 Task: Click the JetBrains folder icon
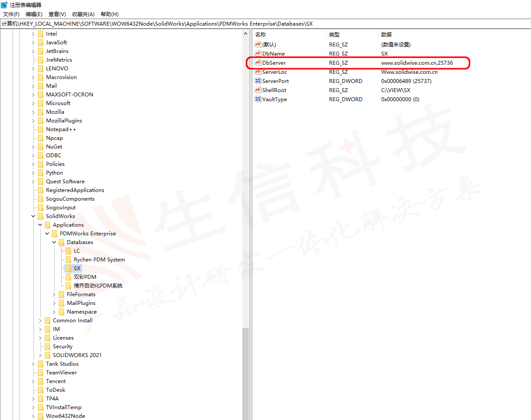(x=41, y=51)
